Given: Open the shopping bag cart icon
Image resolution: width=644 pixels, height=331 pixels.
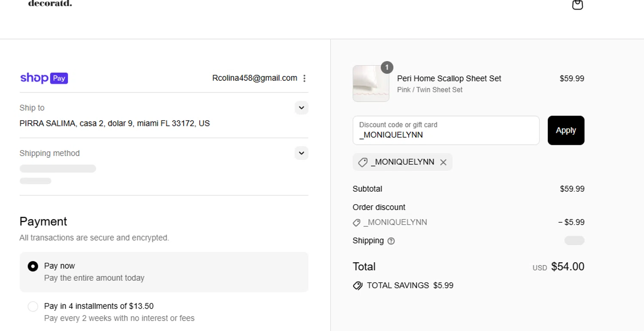Looking at the screenshot, I should 577,5.
